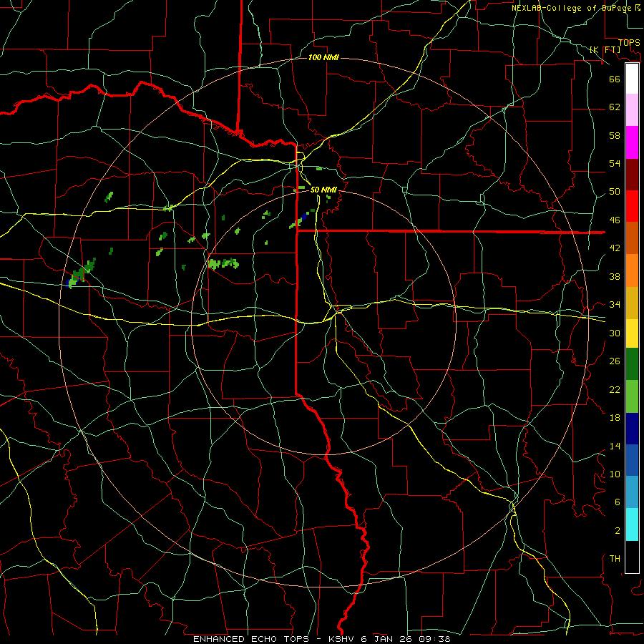Click the black TH threshold swatch

click(x=632, y=557)
